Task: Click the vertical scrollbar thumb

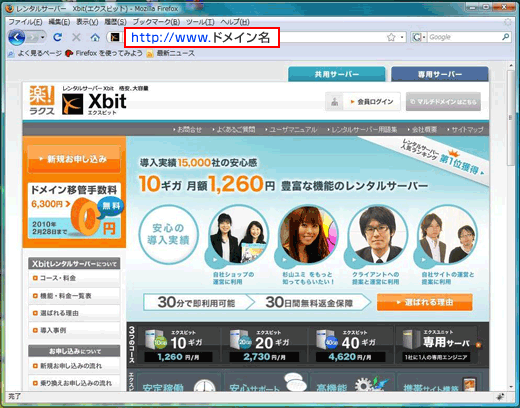Action: [x=511, y=118]
